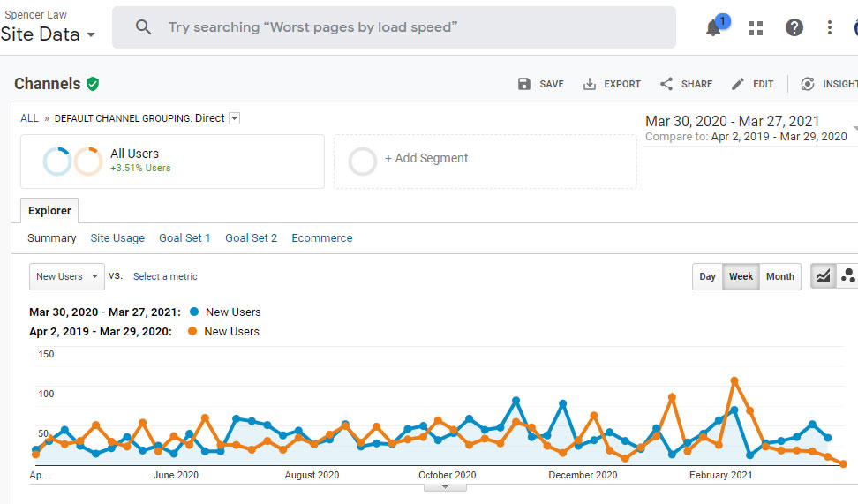The height and width of the screenshot is (504, 858).
Task: Export the Channels report
Action: point(612,84)
